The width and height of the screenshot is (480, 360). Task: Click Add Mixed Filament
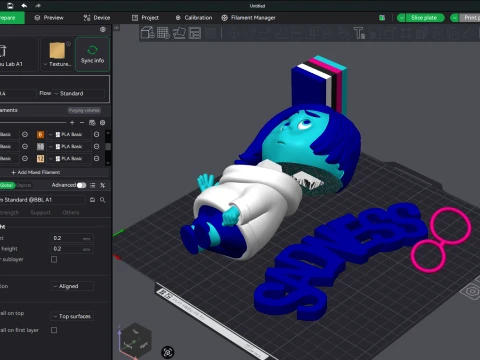pyautogui.click(x=36, y=172)
